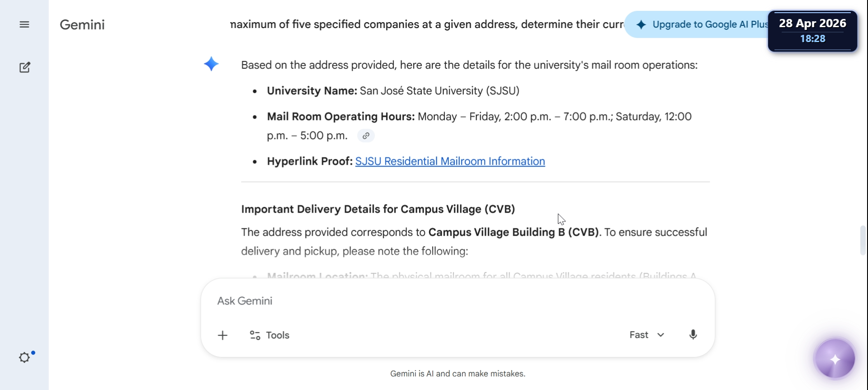868x390 pixels.
Task: Start a new chat with pencil icon
Action: (25, 67)
